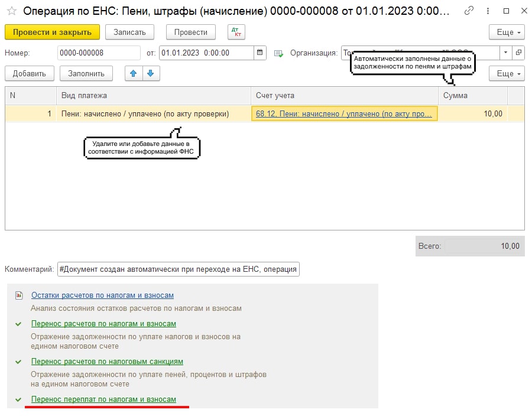Move table row down with blue arrow
The image size is (532, 416).
point(151,73)
